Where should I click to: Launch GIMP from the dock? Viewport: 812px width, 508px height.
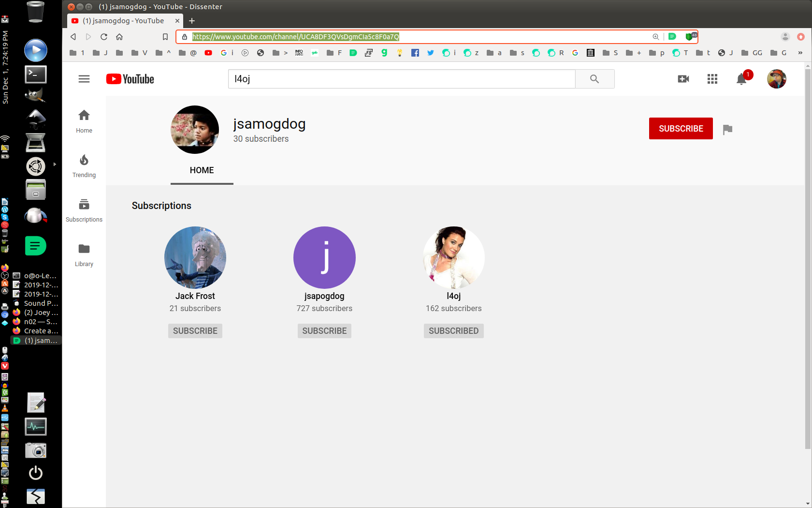tap(36, 95)
